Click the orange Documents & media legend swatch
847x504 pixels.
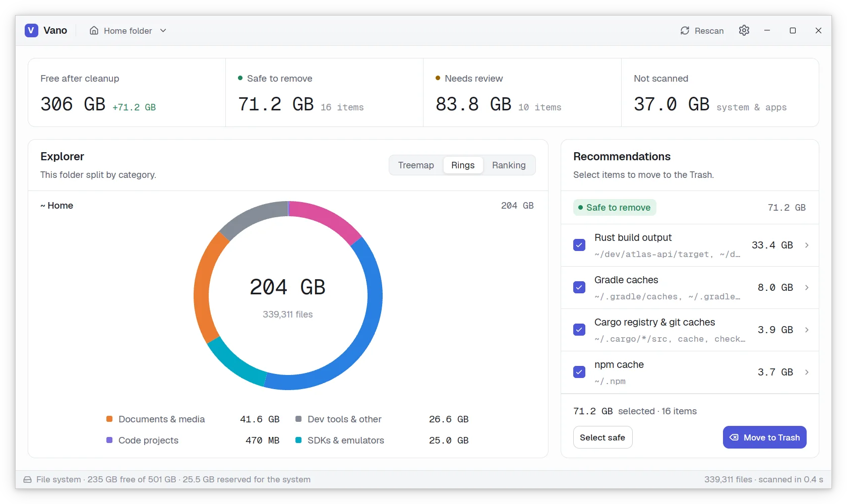coord(109,419)
